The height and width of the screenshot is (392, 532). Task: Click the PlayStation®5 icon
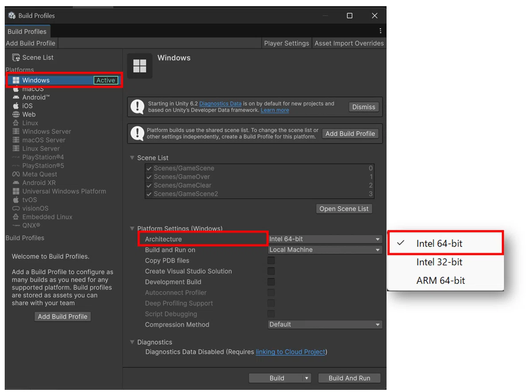(16, 166)
